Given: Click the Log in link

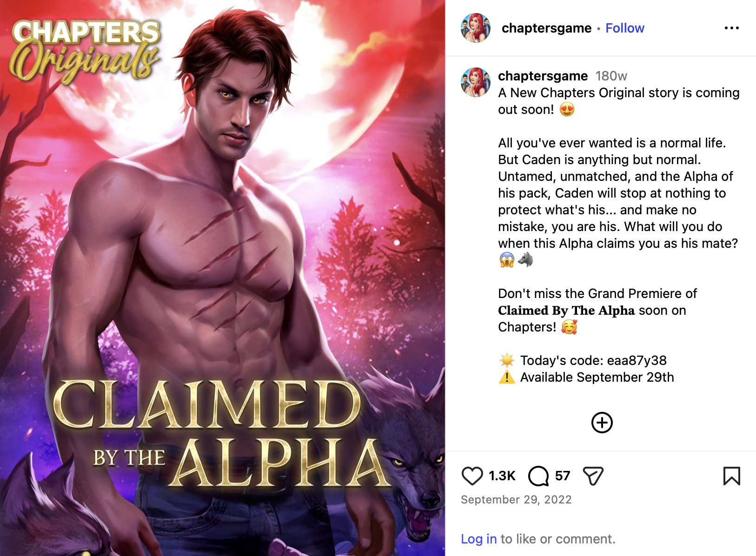Looking at the screenshot, I should pos(478,539).
